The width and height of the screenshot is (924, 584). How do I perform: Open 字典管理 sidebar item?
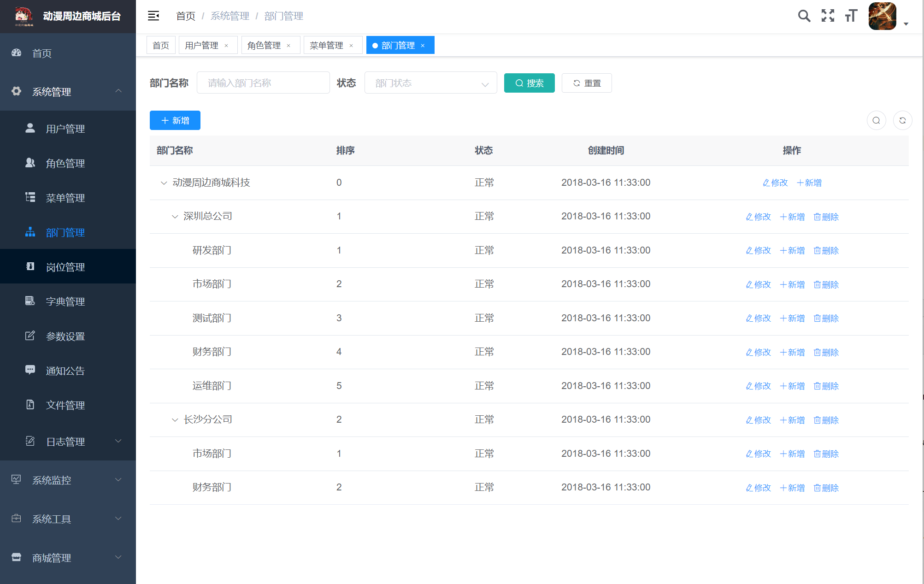pyautogui.click(x=65, y=302)
